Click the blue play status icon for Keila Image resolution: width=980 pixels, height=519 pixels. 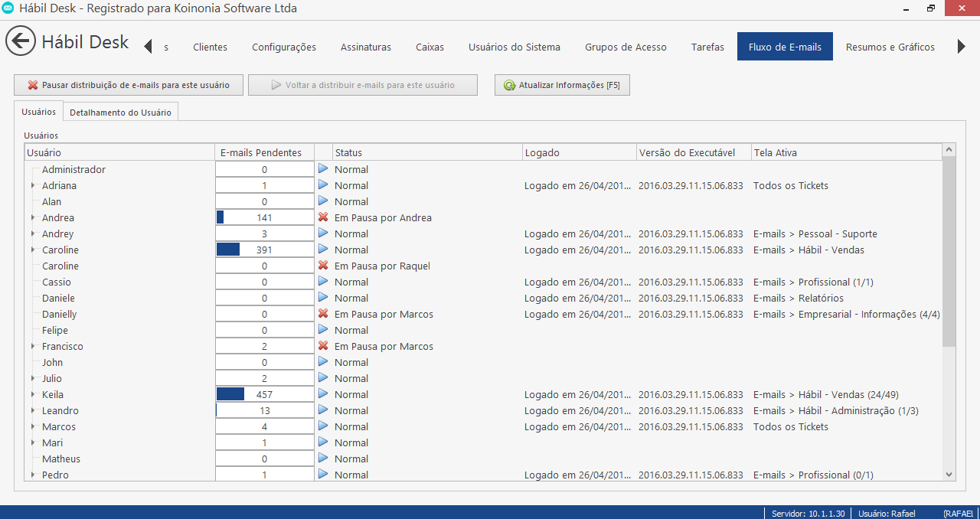click(x=323, y=394)
